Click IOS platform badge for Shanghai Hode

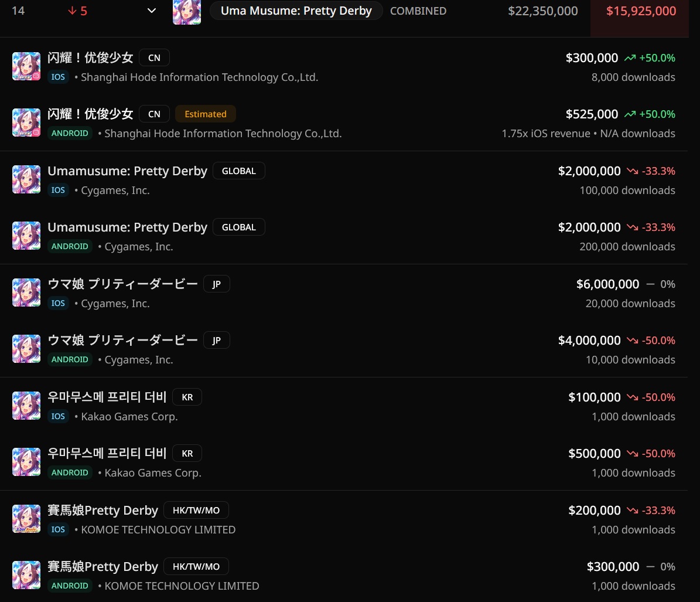tap(58, 77)
